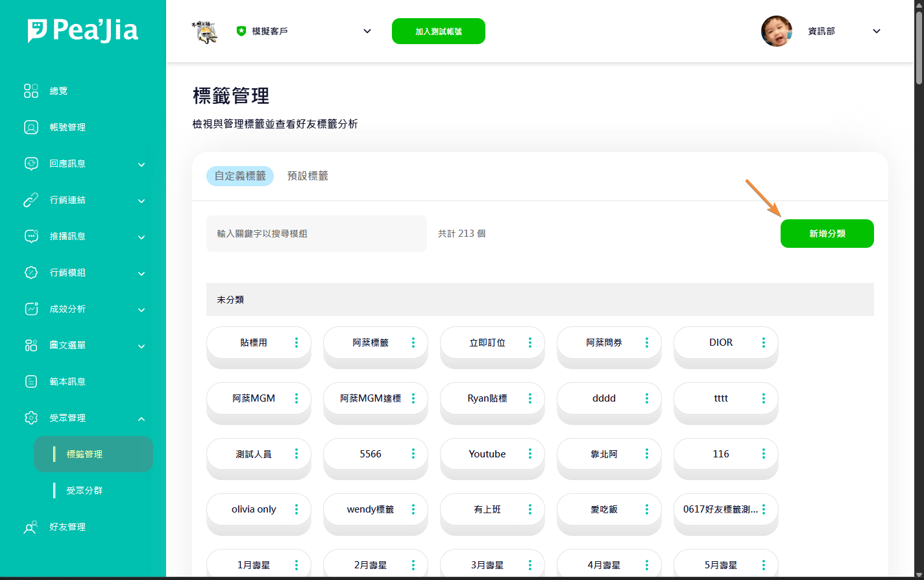Screen dimensions: 924x580
Task: Click the 帳號管理 account icon
Action: 31,127
